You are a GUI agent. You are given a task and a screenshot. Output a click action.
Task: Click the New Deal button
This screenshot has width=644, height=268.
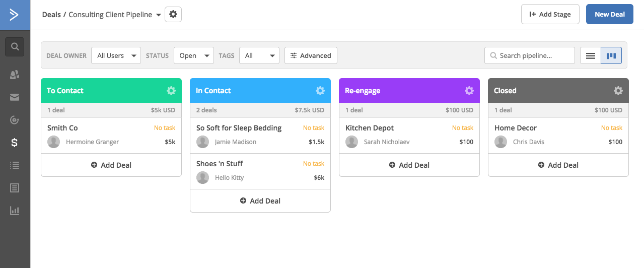point(610,14)
